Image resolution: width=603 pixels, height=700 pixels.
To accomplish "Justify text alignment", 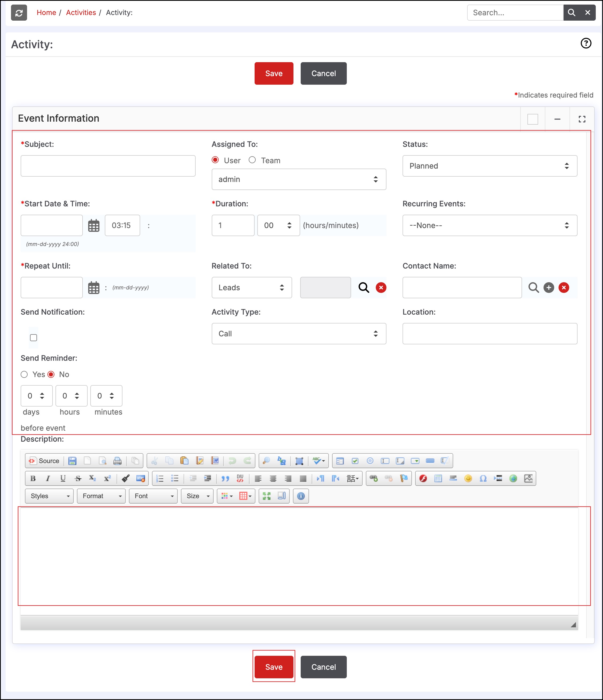I will (x=303, y=478).
